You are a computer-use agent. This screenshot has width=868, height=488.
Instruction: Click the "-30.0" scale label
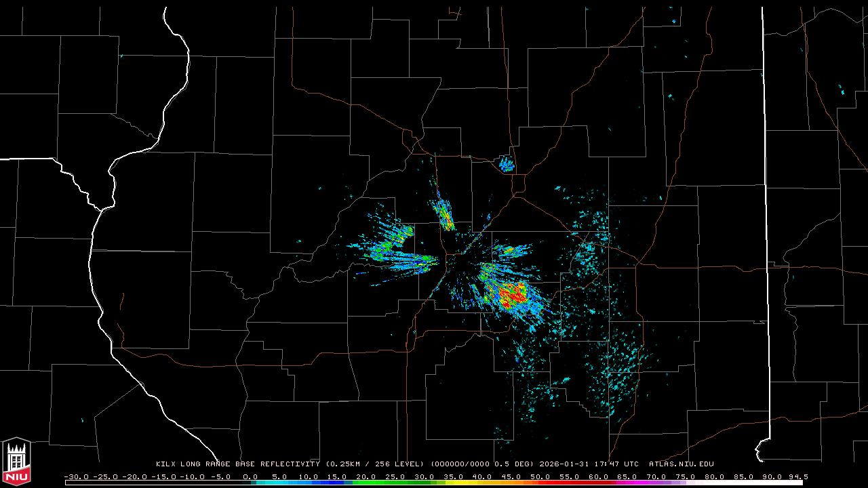pyautogui.click(x=77, y=476)
